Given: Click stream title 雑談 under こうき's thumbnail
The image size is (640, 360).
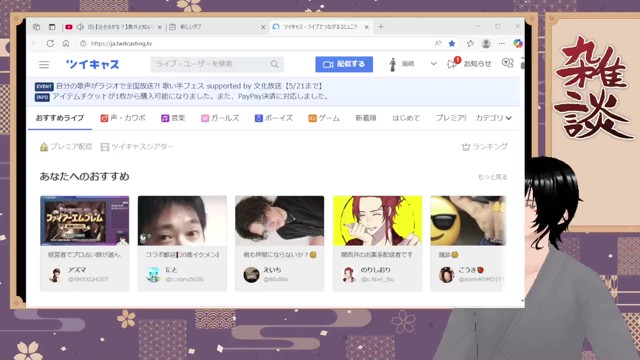Looking at the screenshot, I should [448, 255].
